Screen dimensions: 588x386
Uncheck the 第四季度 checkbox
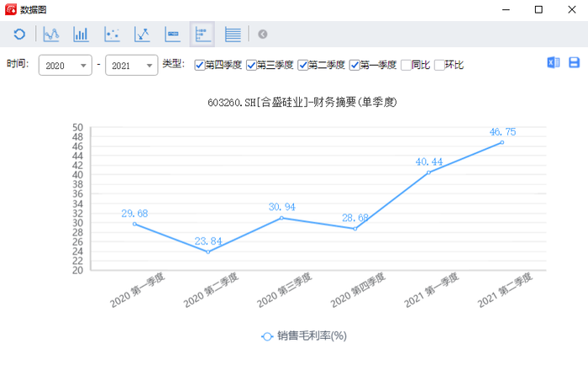200,66
